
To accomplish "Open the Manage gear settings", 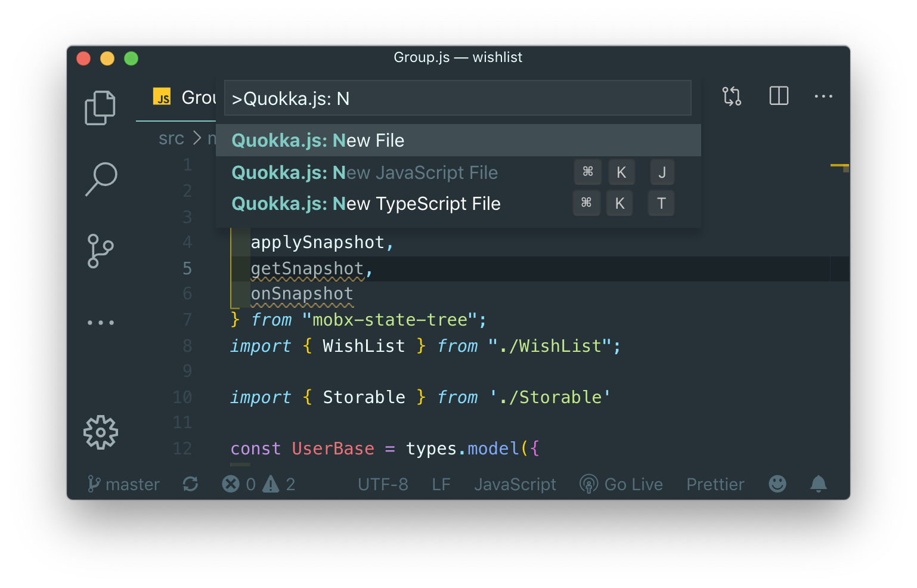I will [x=100, y=432].
